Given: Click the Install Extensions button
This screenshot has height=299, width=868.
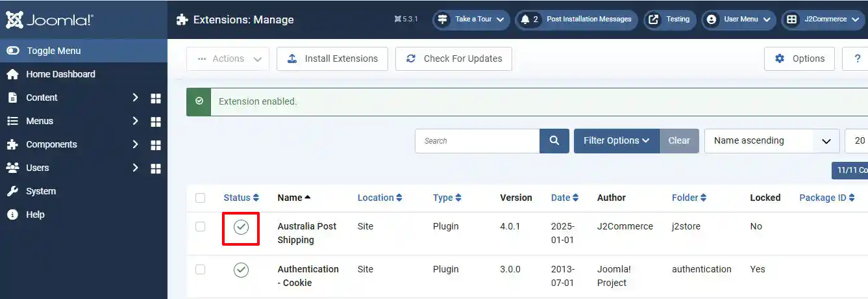Looking at the screenshot, I should (332, 58).
